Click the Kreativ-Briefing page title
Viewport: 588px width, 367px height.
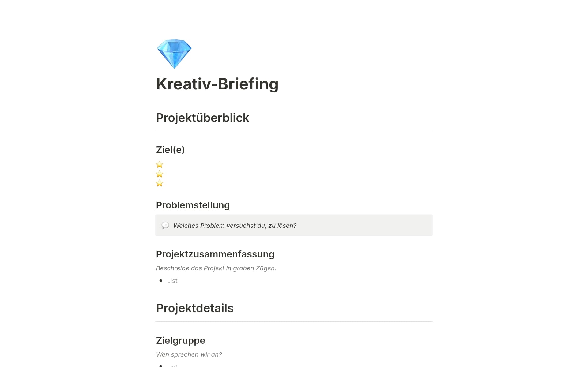tap(217, 84)
